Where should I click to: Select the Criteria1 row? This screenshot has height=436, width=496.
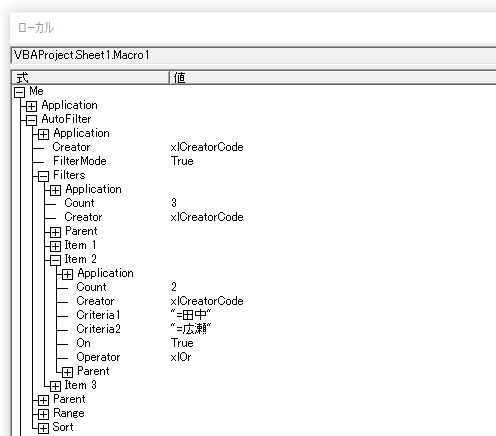pos(253,315)
